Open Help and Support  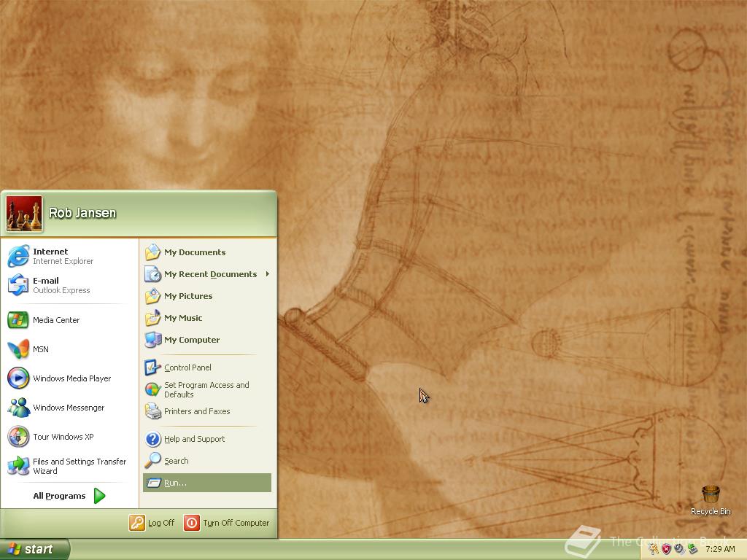tap(207, 439)
